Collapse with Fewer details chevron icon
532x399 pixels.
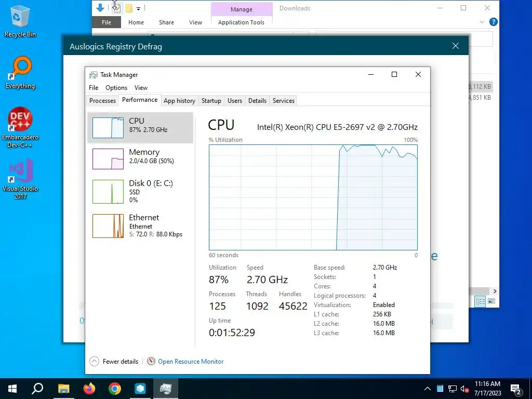[95, 362]
